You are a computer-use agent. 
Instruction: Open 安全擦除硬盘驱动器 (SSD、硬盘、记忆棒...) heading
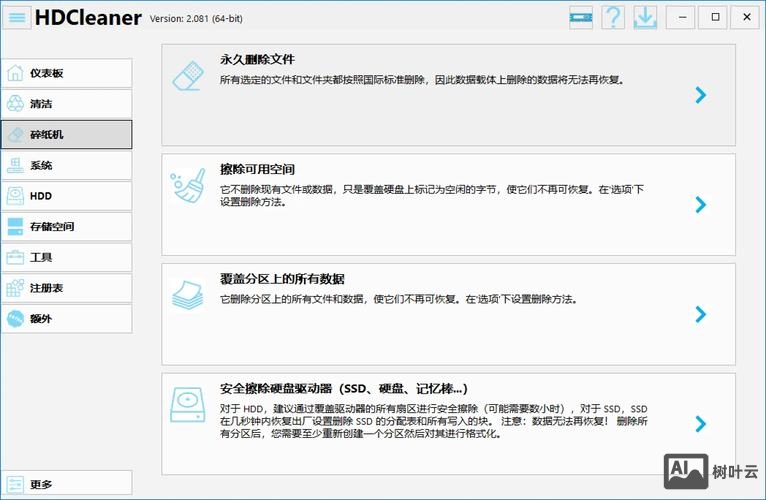pyautogui.click(x=344, y=389)
